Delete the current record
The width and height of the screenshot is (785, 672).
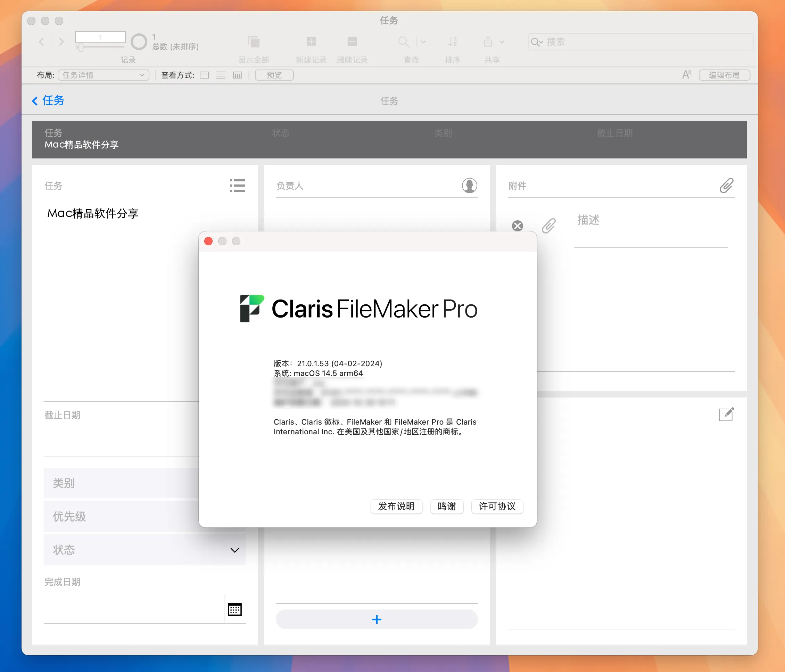tap(352, 41)
